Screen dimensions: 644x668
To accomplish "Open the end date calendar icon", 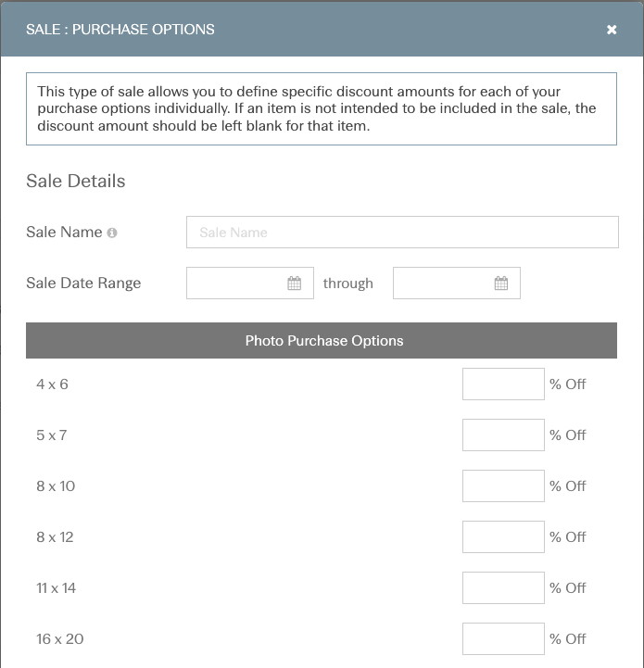I will 500,283.
